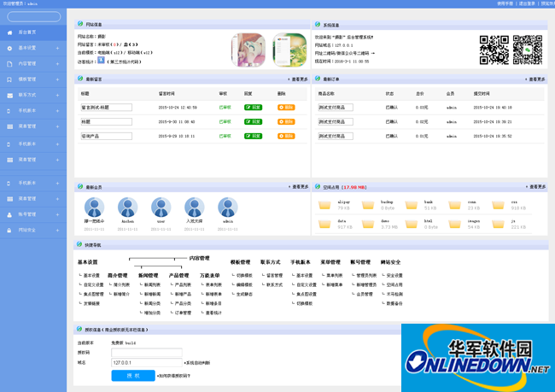Click orange 删除 button for 咨询产品 row
Screen dimensions: 555x392
286,136
